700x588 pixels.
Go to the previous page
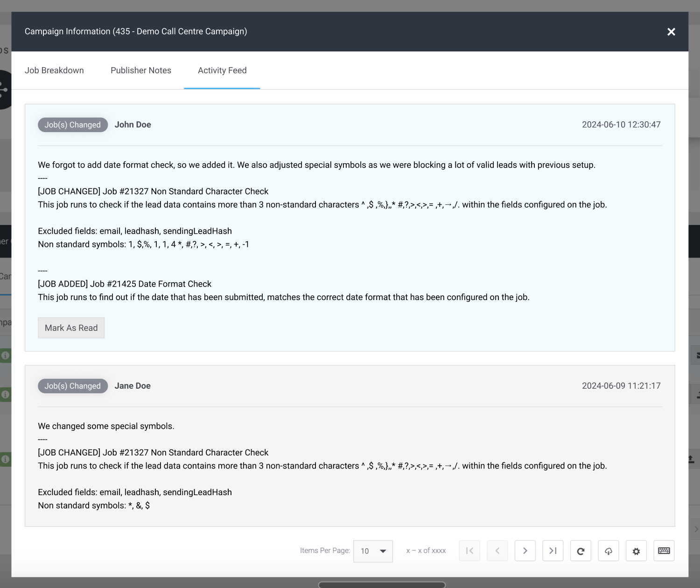click(497, 551)
